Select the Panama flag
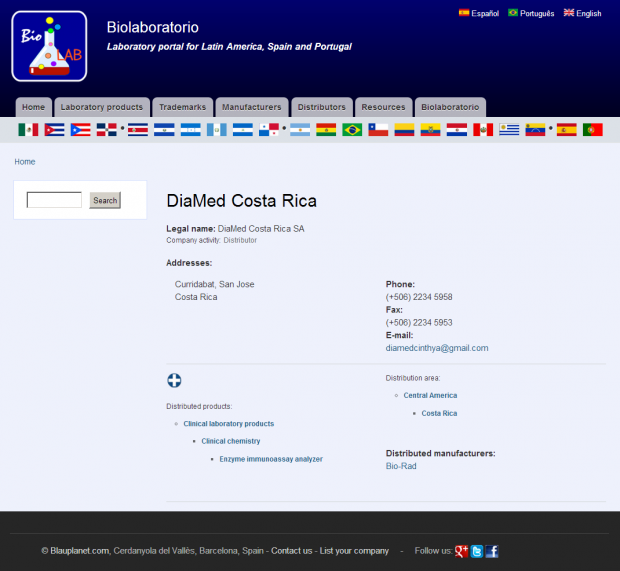This screenshot has height=571, width=620. click(x=269, y=130)
